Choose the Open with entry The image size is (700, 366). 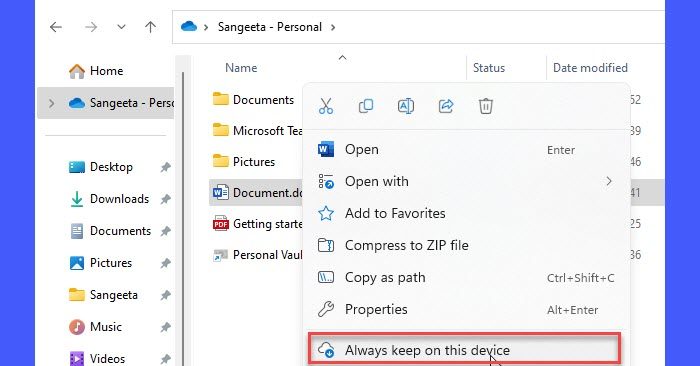pos(466,181)
